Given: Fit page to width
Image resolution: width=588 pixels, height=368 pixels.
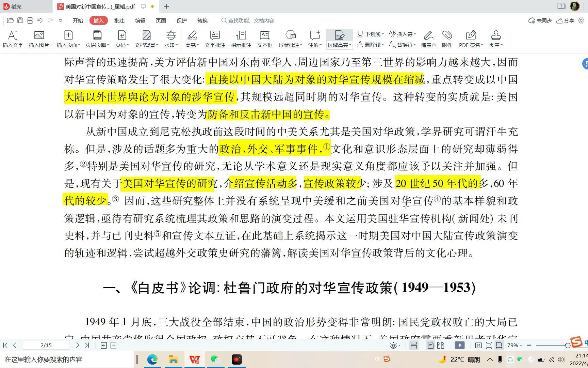Looking at the screenshot, I should coord(499,346).
